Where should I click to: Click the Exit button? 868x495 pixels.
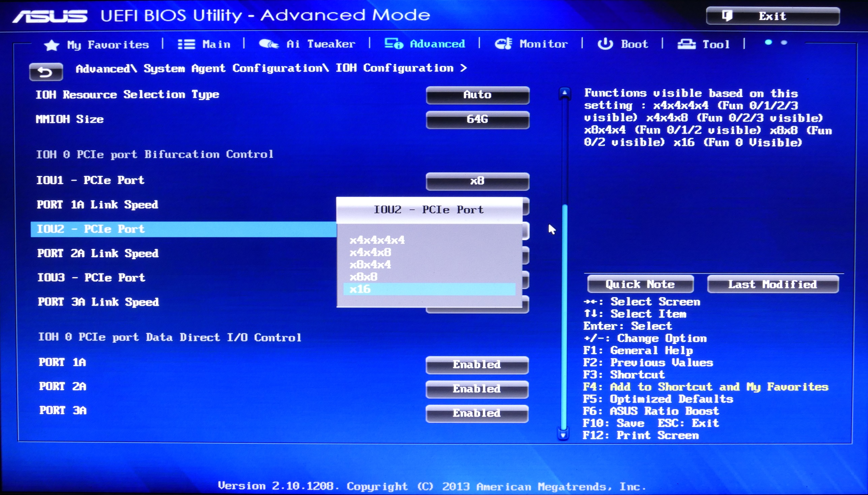773,16
